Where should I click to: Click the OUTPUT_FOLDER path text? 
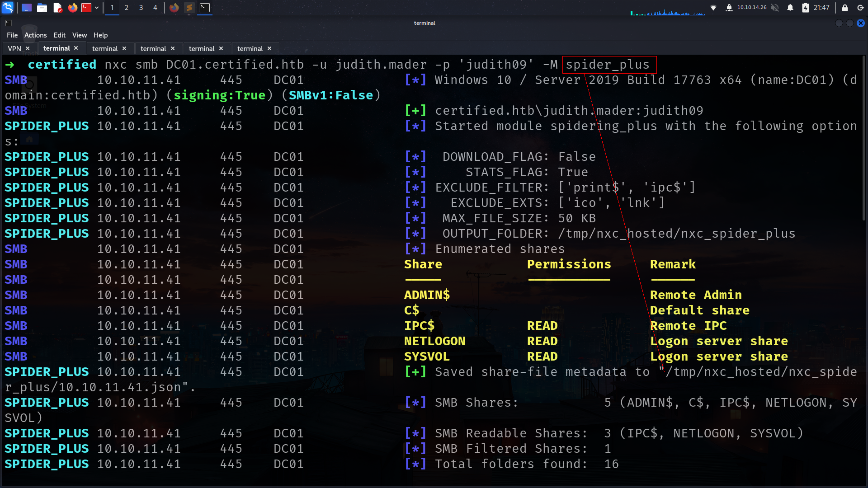click(x=677, y=234)
